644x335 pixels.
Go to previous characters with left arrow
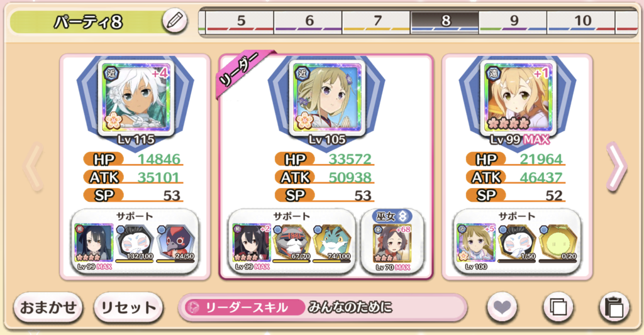[34, 167]
